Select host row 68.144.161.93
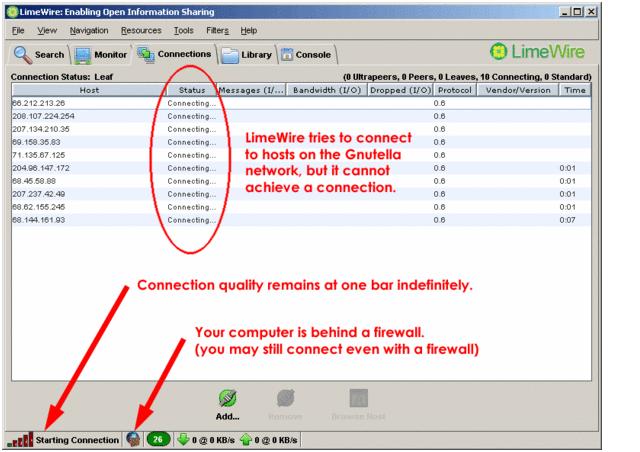Screen dimensions: 640x452 [x=301, y=220]
